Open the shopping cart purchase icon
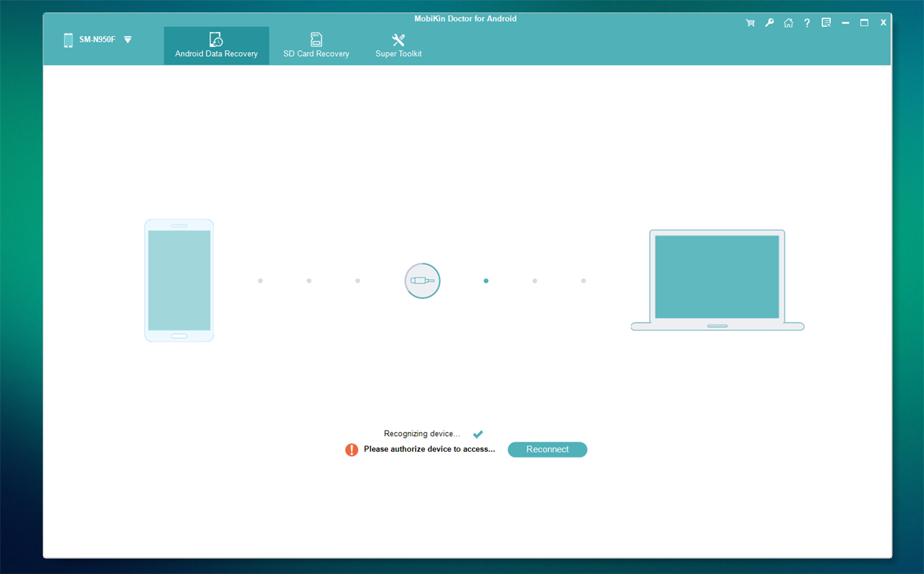Viewport: 924px width, 574px height. pos(750,23)
